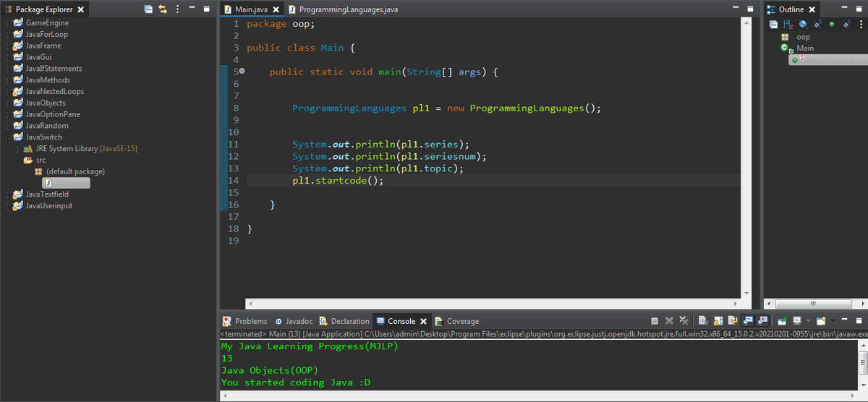Select the JavaNestedLoops project

click(x=54, y=92)
